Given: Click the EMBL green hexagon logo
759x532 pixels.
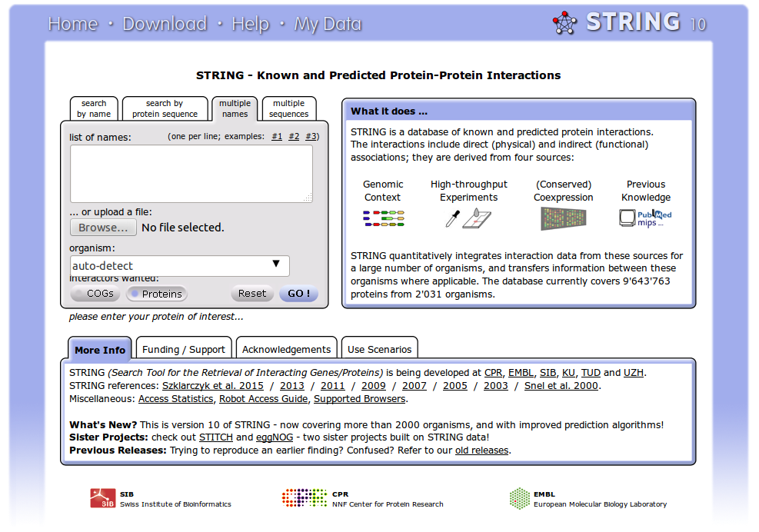Looking at the screenshot, I should tap(519, 498).
